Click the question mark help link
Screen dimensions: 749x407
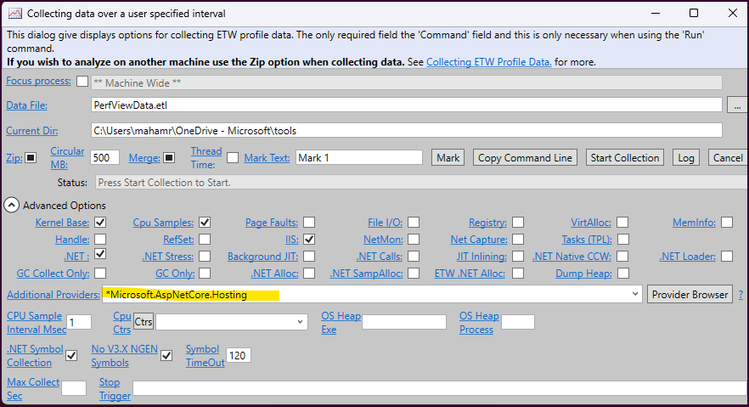pyautogui.click(x=740, y=295)
